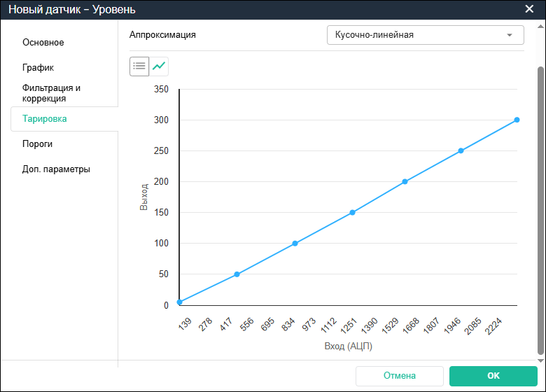Image resolution: width=546 pixels, height=392 pixels.
Task: Select the data point at output 50
Action: click(237, 274)
